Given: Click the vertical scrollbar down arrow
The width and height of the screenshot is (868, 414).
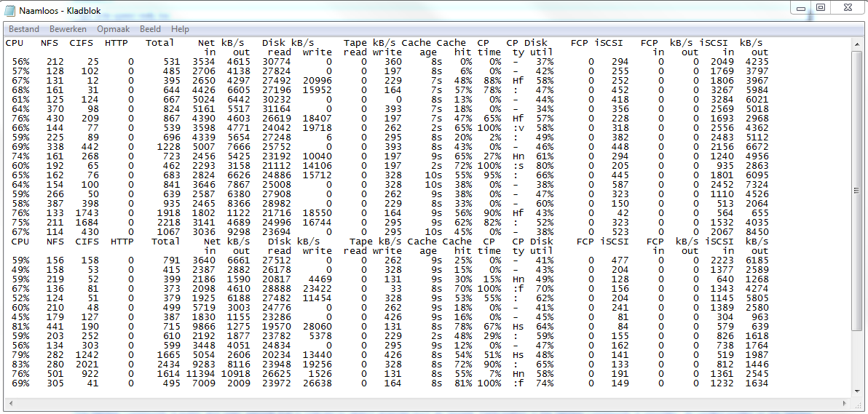Looking at the screenshot, I should point(857,392).
